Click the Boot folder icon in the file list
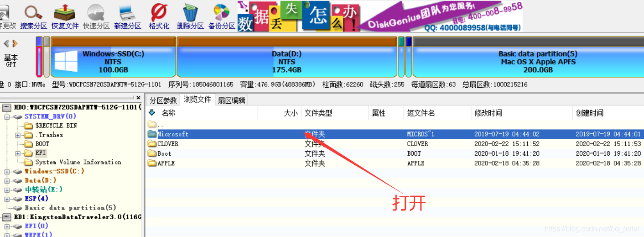The image size is (644, 237). pyautogui.click(x=152, y=153)
